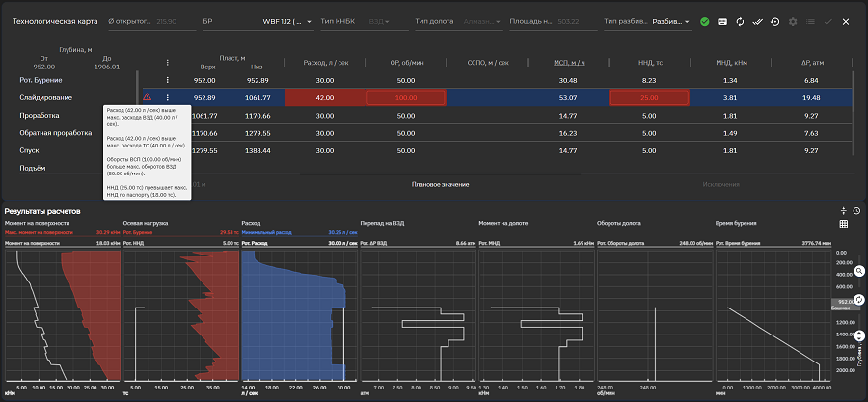Click the divider icon above the charts
This screenshot has width=868, height=402.
[x=843, y=210]
